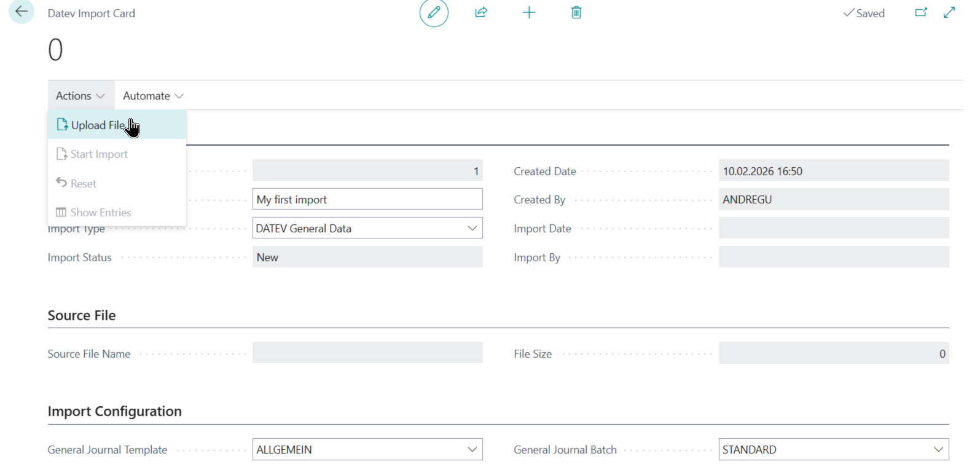Image resolution: width=980 pixels, height=472 pixels.
Task: Click the Created Date field
Action: click(833, 171)
